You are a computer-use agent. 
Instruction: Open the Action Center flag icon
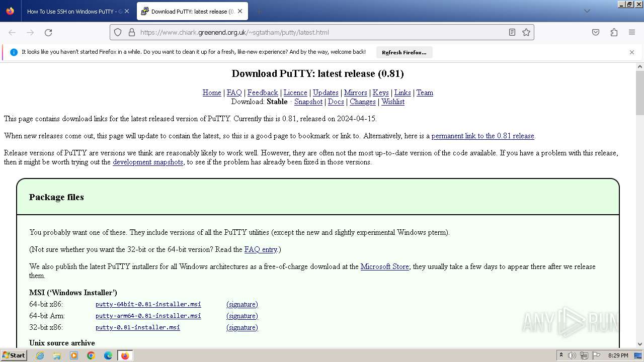[596, 355]
